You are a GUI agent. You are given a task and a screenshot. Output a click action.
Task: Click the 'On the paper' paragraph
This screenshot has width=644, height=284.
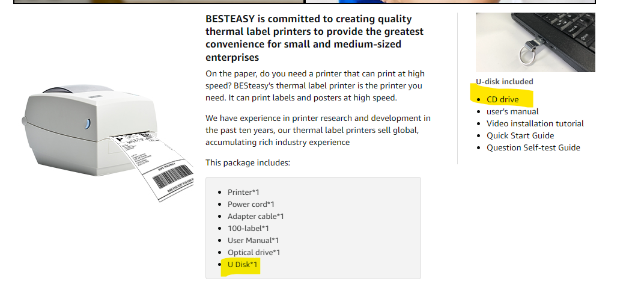click(315, 85)
